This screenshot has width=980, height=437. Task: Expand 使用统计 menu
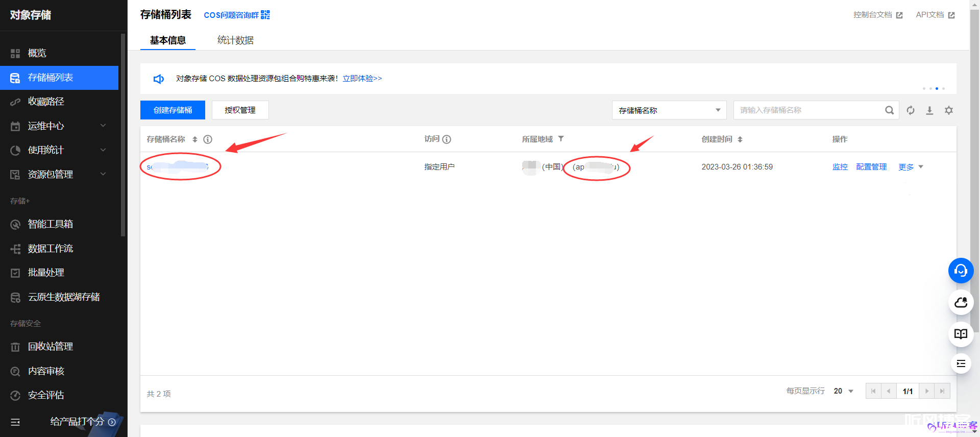(x=59, y=150)
